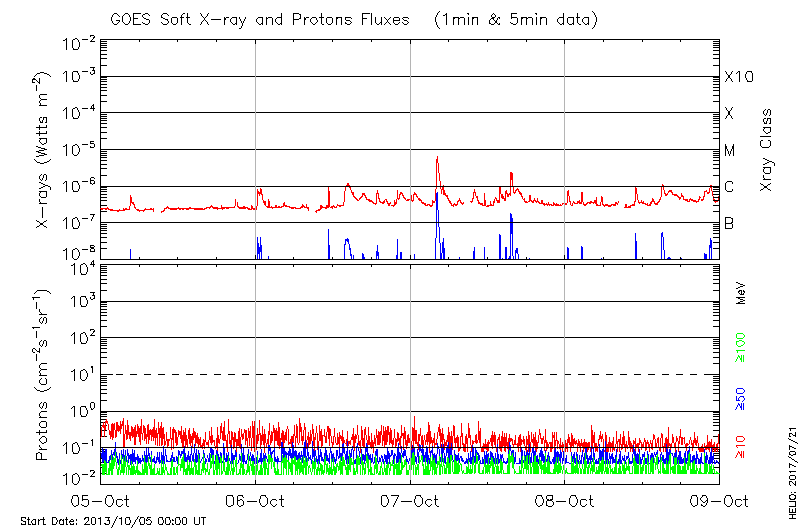Viewport: 800px width, 530px height.
Task: Click the C flare class label
Action: (729, 187)
